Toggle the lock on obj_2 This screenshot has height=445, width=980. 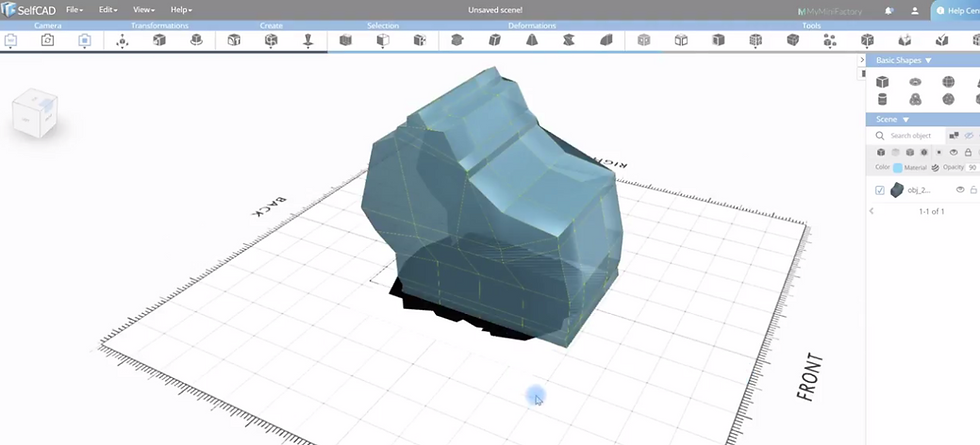974,190
